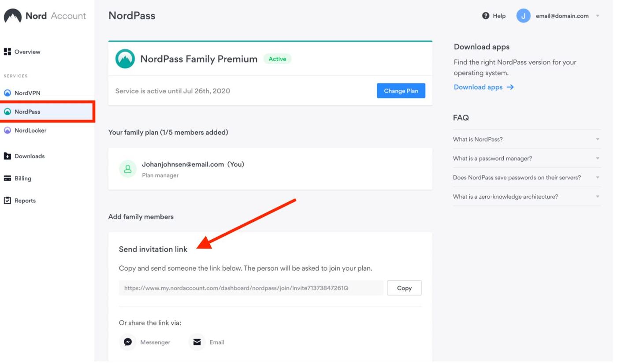Expand FAQ about saving passwords on servers
Screen dimensions: 617x364
tap(598, 178)
